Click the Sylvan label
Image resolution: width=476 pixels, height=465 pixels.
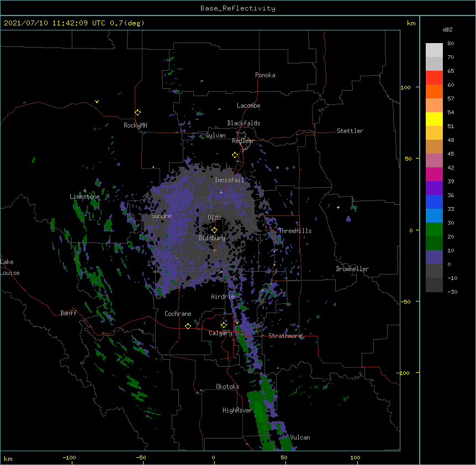pyautogui.click(x=215, y=135)
